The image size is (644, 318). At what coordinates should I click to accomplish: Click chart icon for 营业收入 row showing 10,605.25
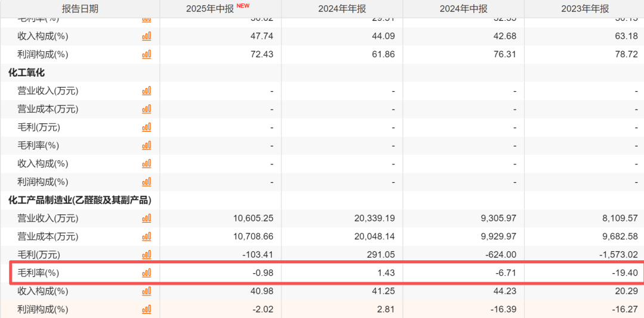tap(146, 219)
